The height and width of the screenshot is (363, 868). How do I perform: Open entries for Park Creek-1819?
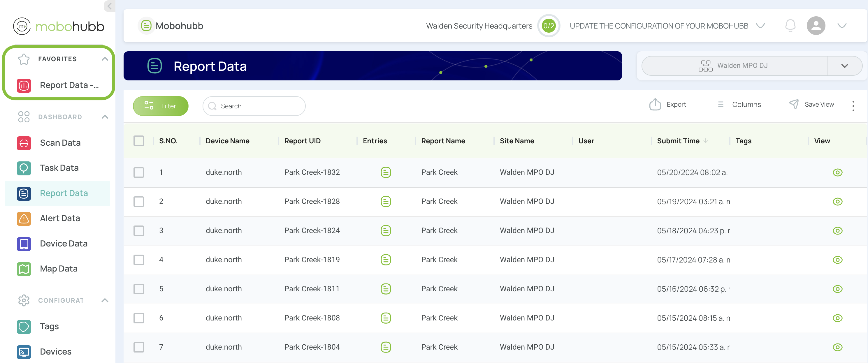coord(386,260)
